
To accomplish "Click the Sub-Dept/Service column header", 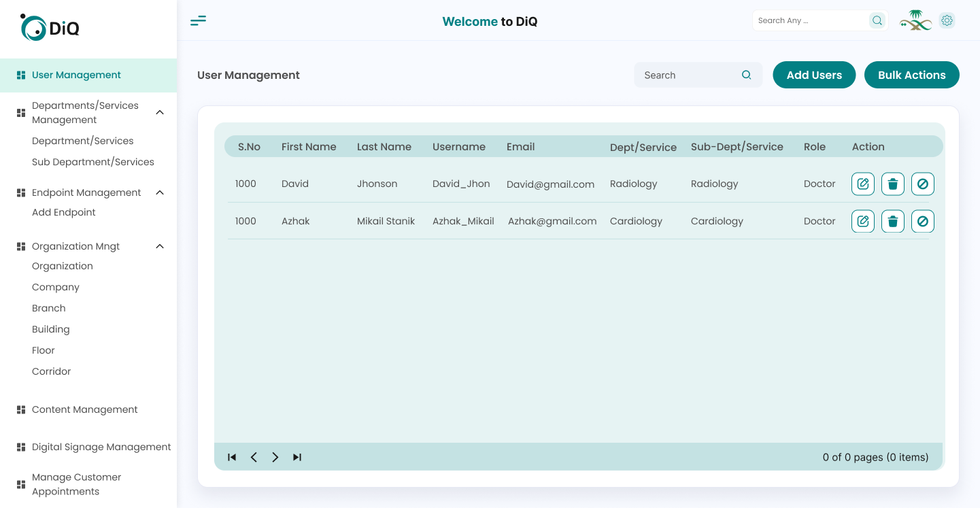I will [737, 147].
